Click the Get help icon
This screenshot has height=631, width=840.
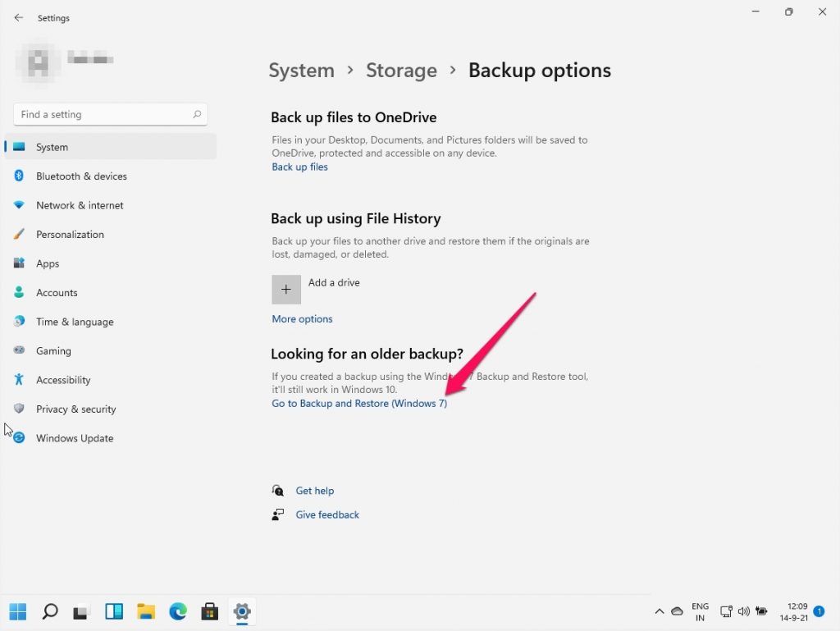[x=279, y=490]
